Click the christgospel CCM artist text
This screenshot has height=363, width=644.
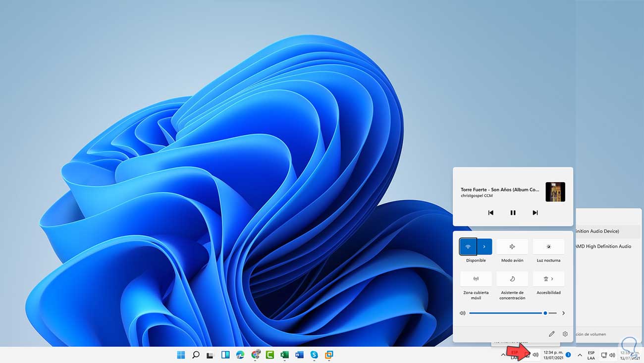477,196
